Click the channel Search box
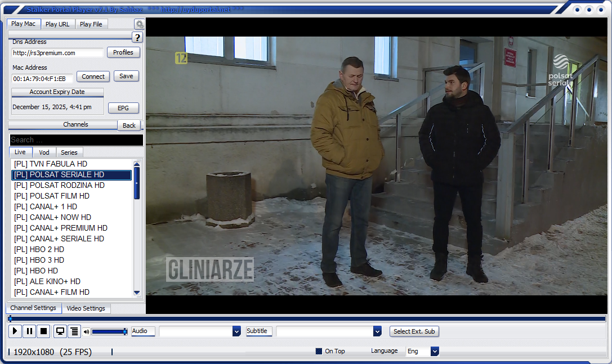Screen dimensions: 612x364 [76, 140]
